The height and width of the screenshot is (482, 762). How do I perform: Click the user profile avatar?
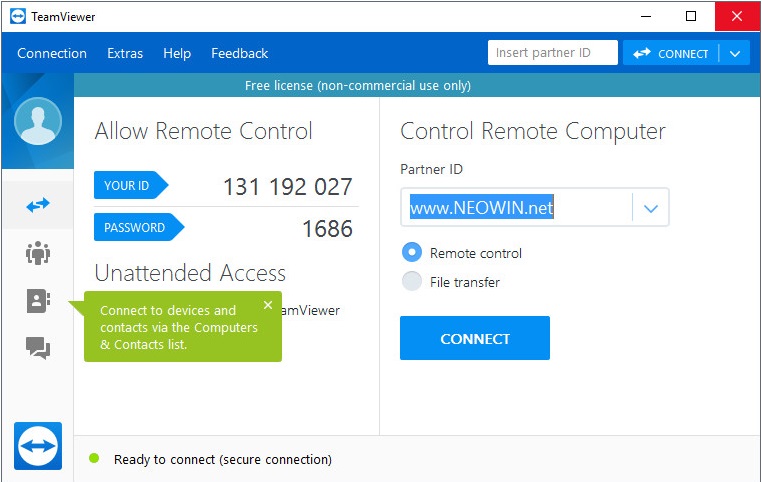tap(37, 122)
